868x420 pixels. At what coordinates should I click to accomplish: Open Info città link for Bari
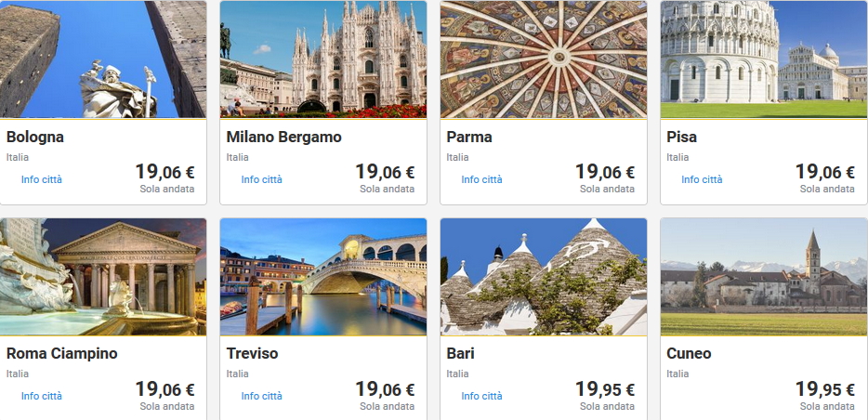pyautogui.click(x=482, y=396)
